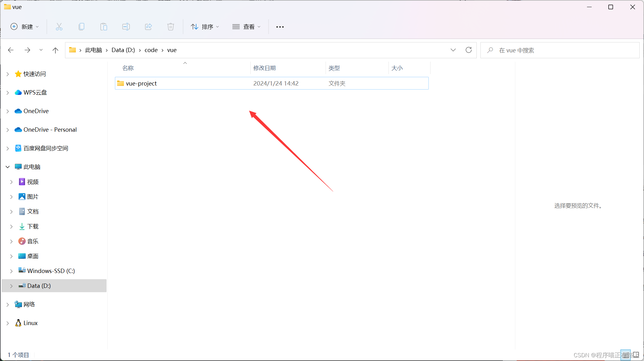Sort by 类型 column header
This screenshot has width=644, height=361.
point(334,68)
